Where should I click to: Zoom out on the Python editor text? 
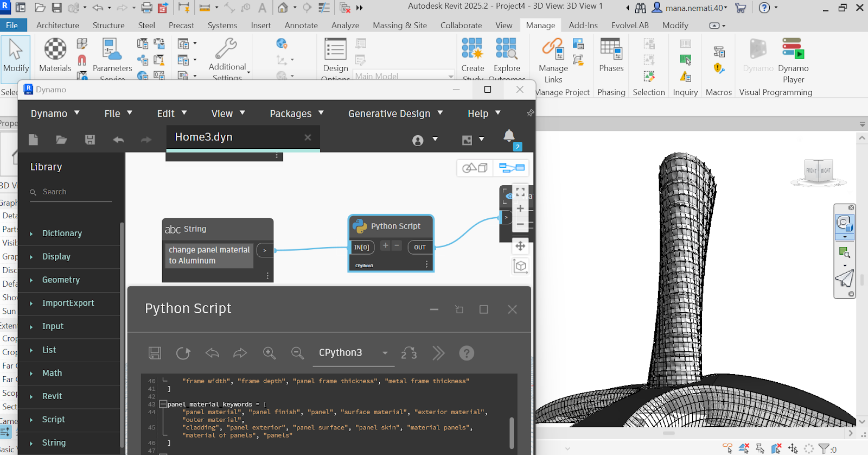click(x=297, y=353)
